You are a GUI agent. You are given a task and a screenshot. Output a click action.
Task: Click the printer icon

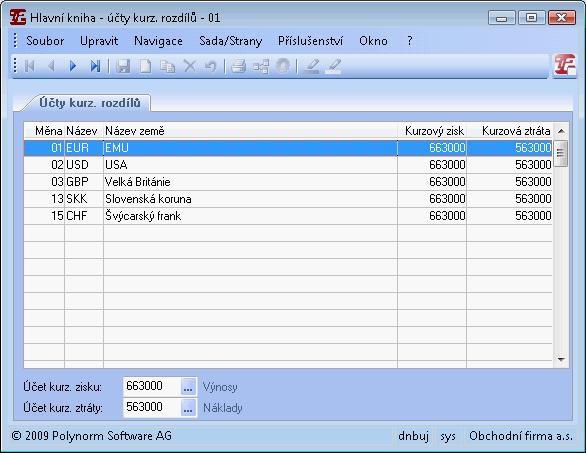(238, 67)
